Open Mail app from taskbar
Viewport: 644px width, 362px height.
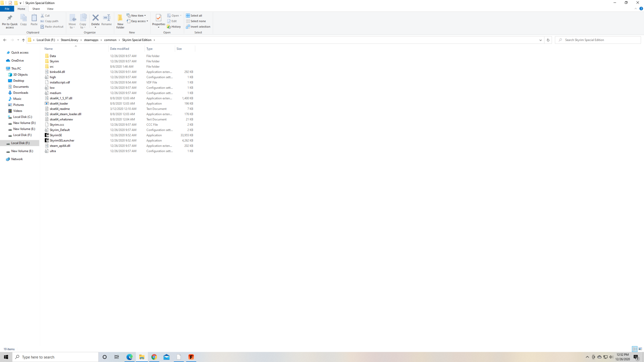pos(166,357)
